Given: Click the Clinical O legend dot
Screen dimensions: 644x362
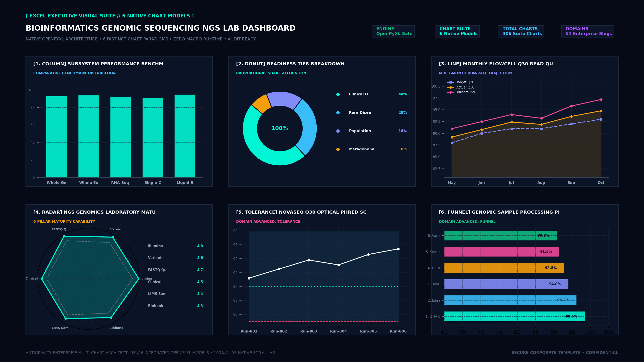Looking at the screenshot, I should [338, 95].
